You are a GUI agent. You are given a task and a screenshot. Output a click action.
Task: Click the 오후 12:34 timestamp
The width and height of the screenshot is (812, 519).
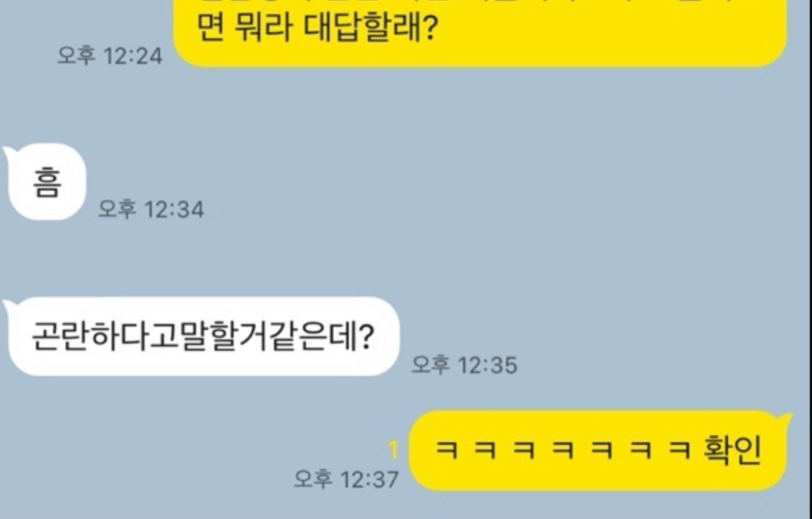coord(151,210)
